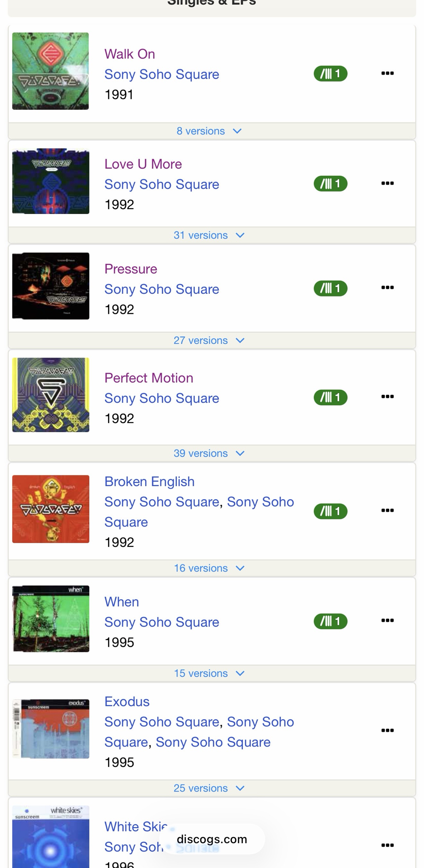Open the Pressure release title link

coord(130,269)
